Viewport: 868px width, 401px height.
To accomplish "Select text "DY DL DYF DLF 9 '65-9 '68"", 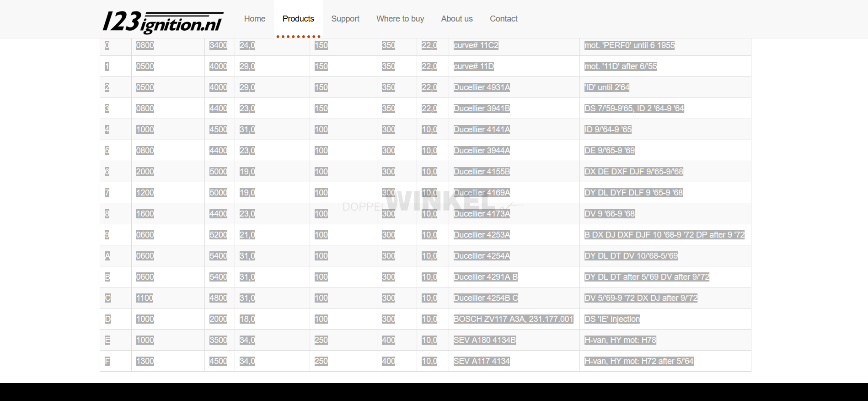I will click(x=634, y=193).
